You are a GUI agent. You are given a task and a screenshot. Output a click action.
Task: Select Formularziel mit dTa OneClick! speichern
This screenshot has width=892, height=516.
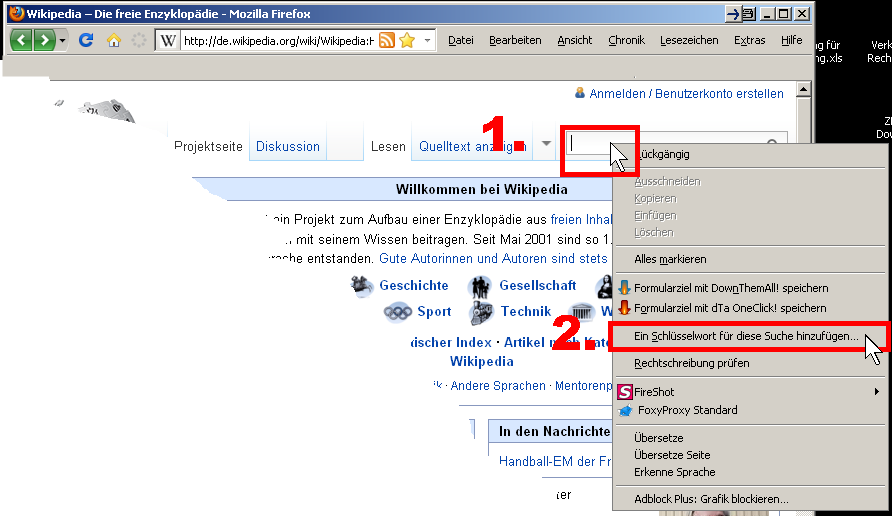(730, 308)
